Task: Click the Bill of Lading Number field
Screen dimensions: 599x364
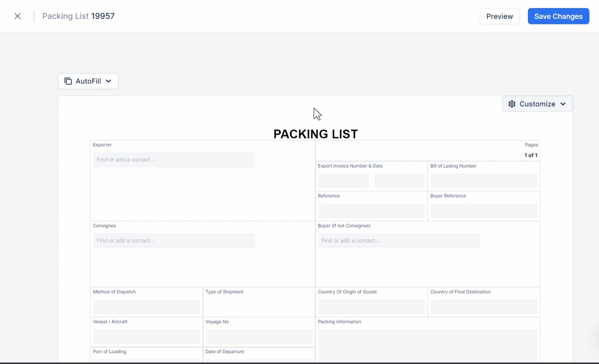Action: 484,181
